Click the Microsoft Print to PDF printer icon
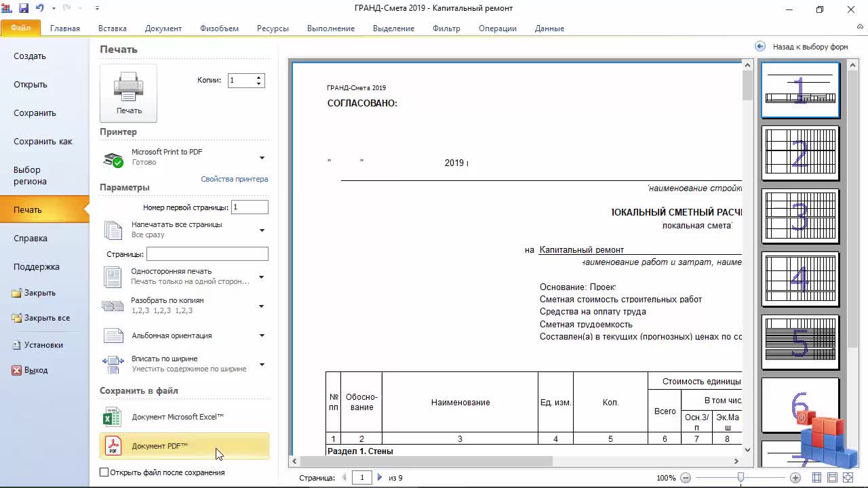 [113, 159]
